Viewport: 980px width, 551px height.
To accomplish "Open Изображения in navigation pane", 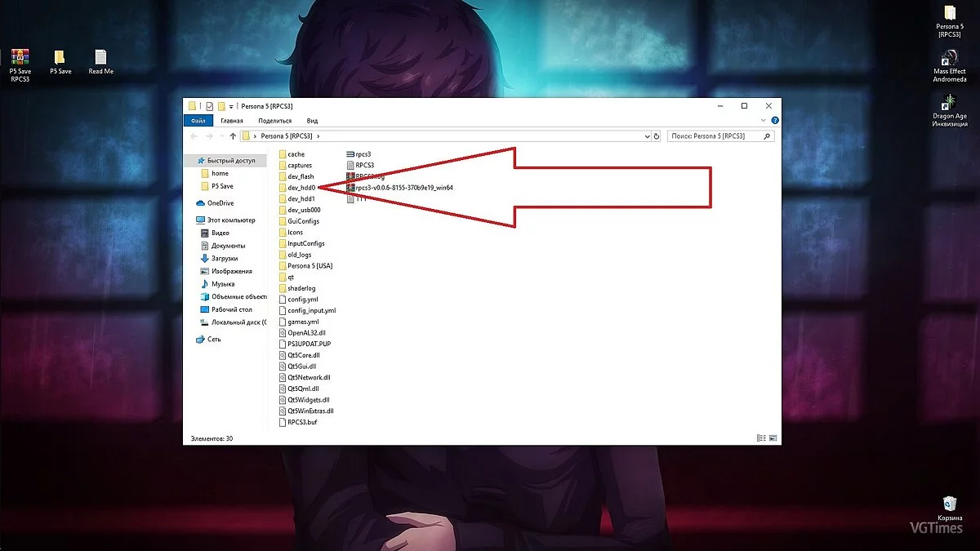I will pos(226,271).
